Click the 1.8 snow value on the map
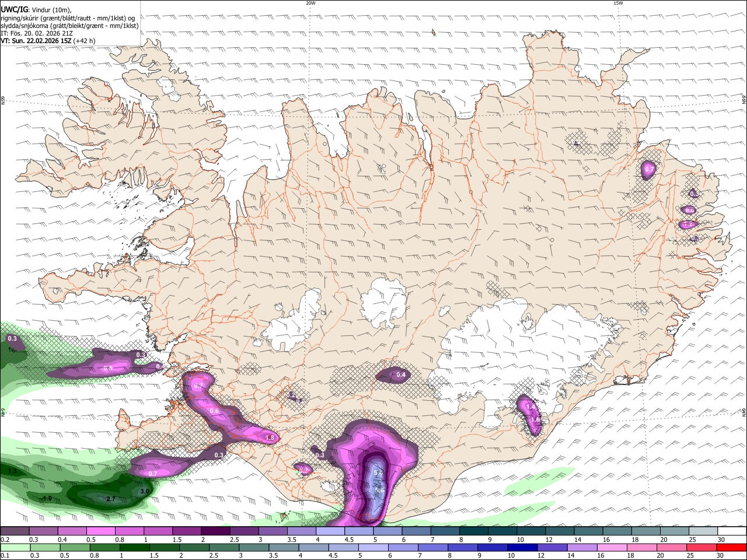Image resolution: width=747 pixels, height=560 pixels. 270,437
